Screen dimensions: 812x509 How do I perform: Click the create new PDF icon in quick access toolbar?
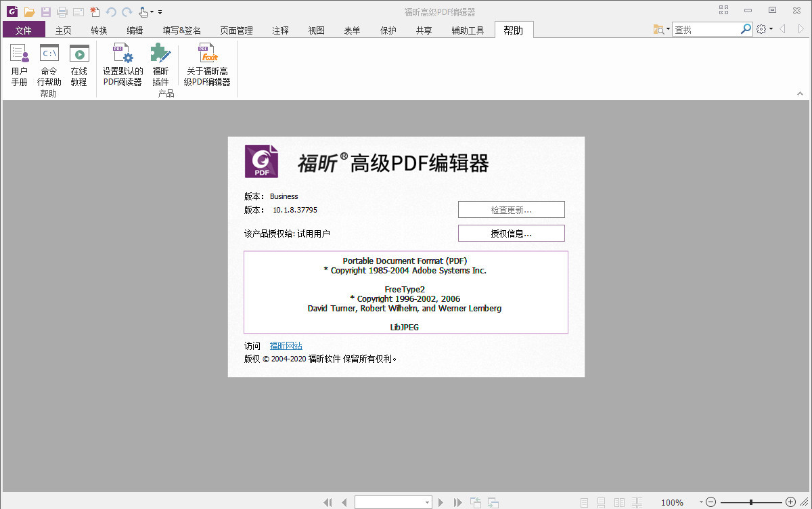click(x=95, y=12)
